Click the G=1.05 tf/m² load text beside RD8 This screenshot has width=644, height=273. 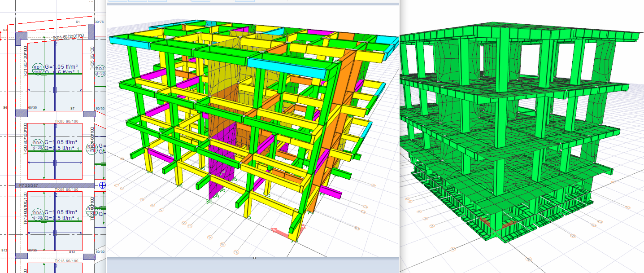61,212
